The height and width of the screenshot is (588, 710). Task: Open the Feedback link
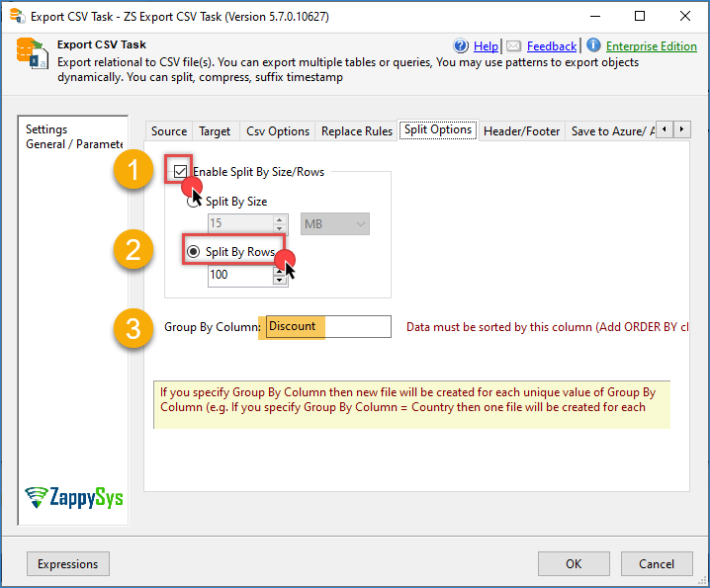coord(552,46)
